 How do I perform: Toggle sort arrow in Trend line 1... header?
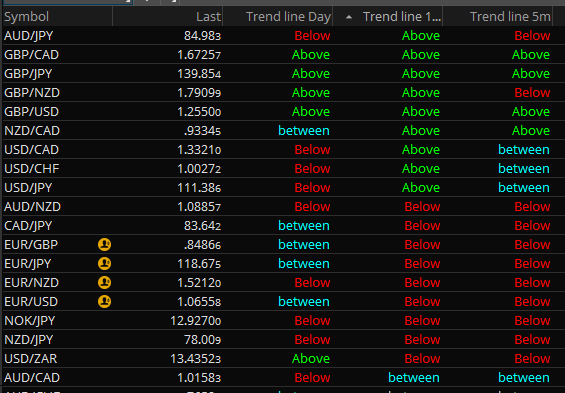coord(348,17)
